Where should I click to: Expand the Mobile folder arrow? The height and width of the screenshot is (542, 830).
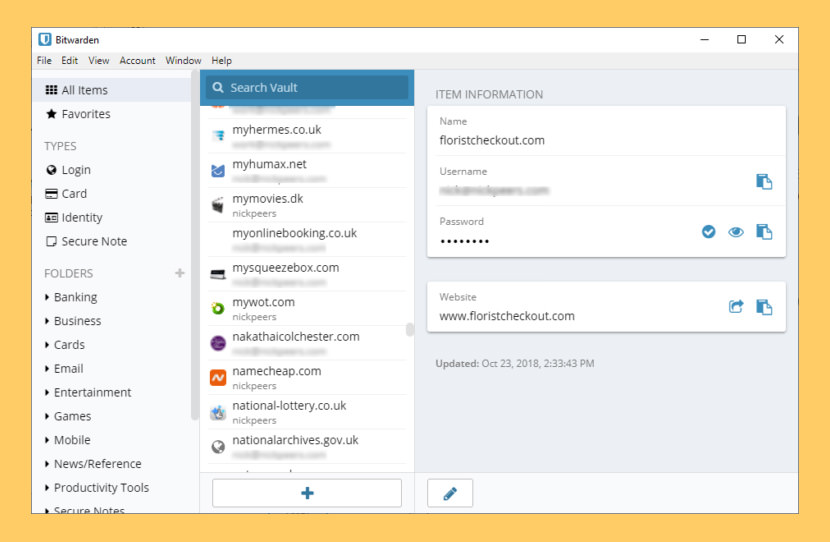click(x=47, y=440)
